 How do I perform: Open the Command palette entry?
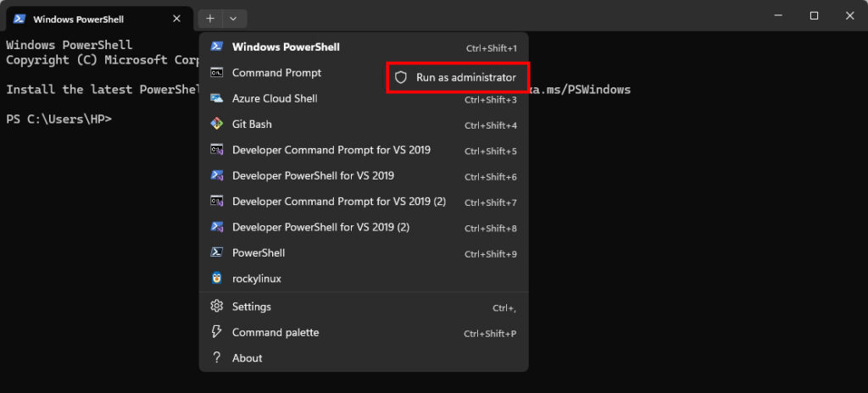[364, 333]
